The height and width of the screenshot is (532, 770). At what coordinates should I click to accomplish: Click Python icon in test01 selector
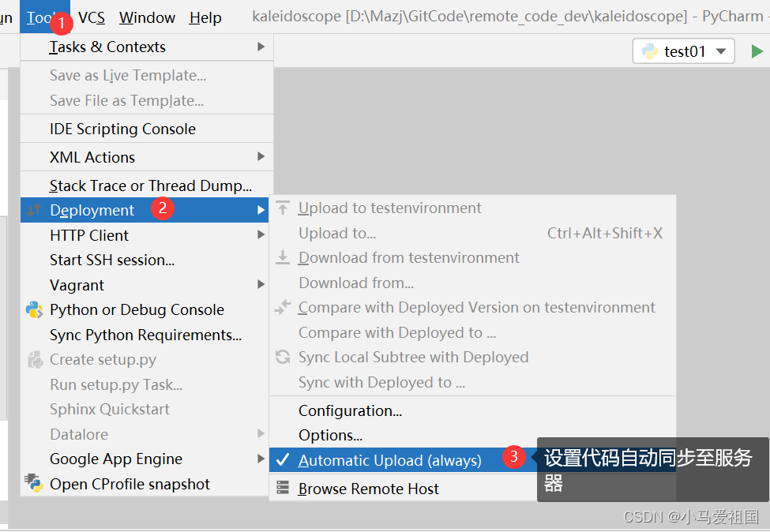point(650,51)
